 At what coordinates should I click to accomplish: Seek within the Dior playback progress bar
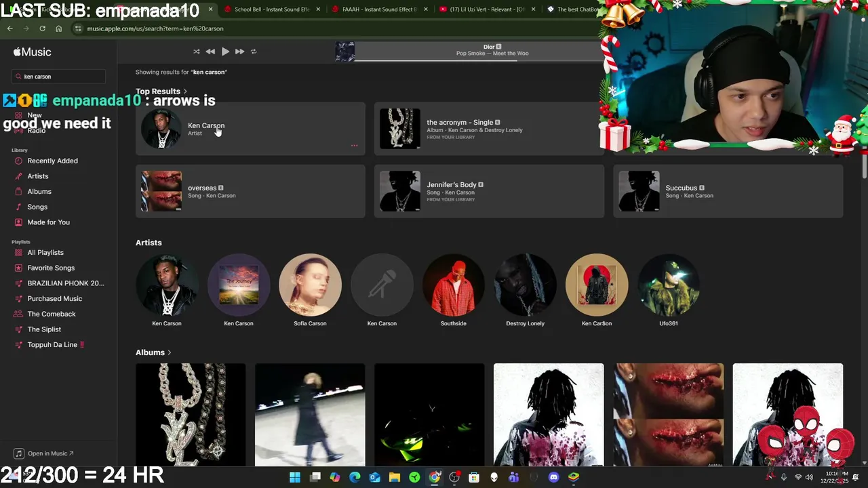[x=477, y=60]
